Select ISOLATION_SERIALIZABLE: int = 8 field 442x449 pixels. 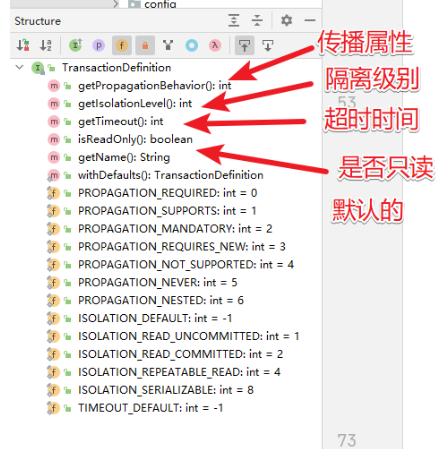click(166, 390)
